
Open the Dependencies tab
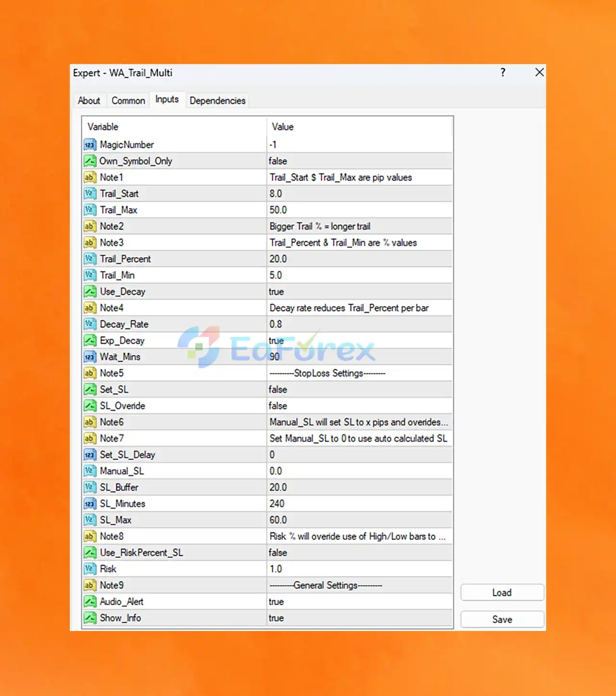coord(218,101)
